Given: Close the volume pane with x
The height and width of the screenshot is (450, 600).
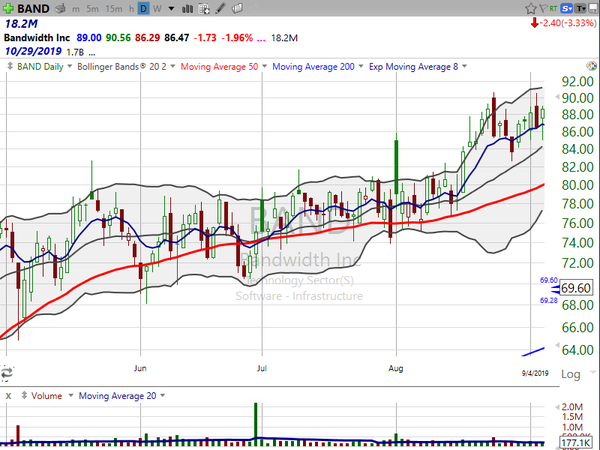Looking at the screenshot, I should [x=8, y=396].
